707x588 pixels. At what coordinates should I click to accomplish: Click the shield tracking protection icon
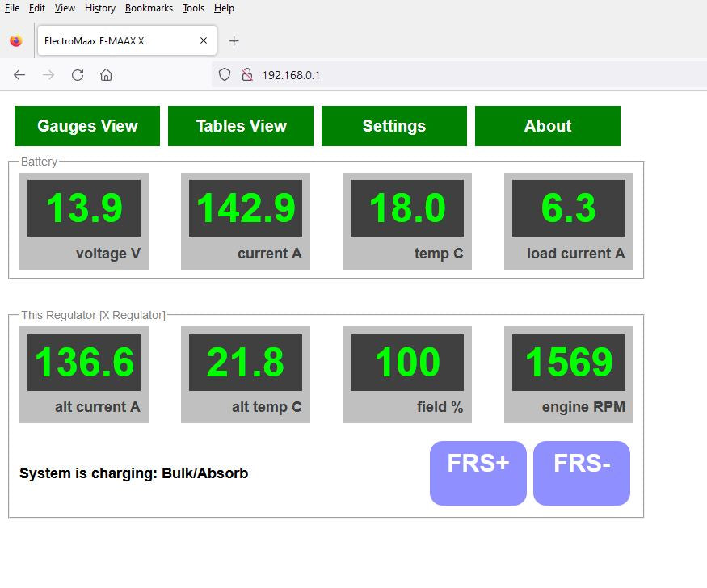225,75
